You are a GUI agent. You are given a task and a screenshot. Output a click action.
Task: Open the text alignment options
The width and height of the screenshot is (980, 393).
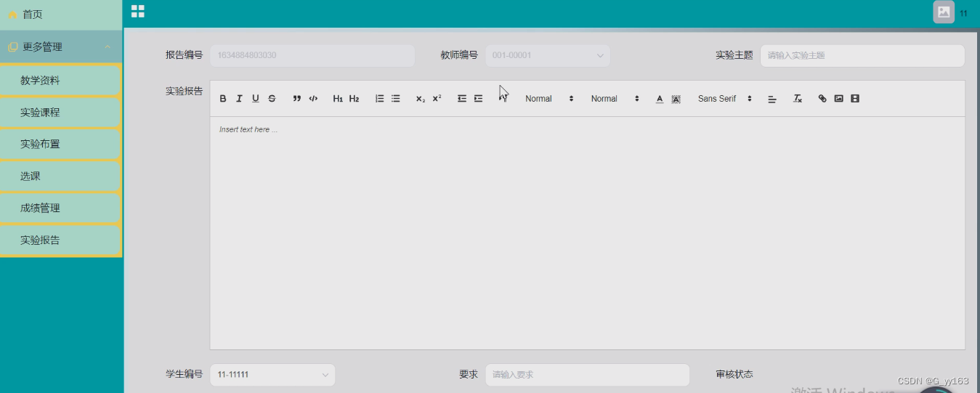(x=772, y=99)
